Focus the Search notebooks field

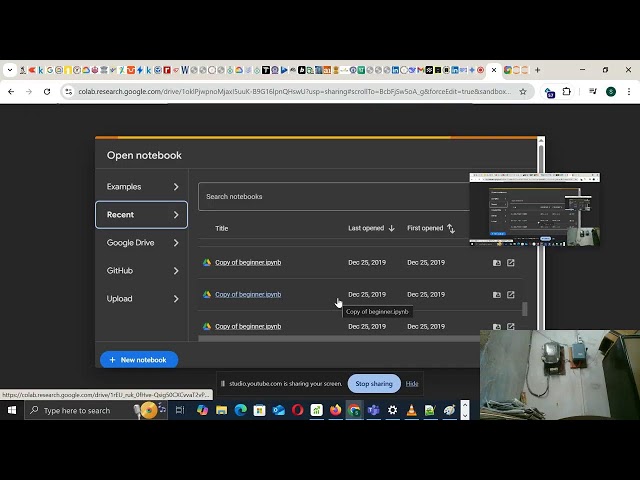(334, 197)
